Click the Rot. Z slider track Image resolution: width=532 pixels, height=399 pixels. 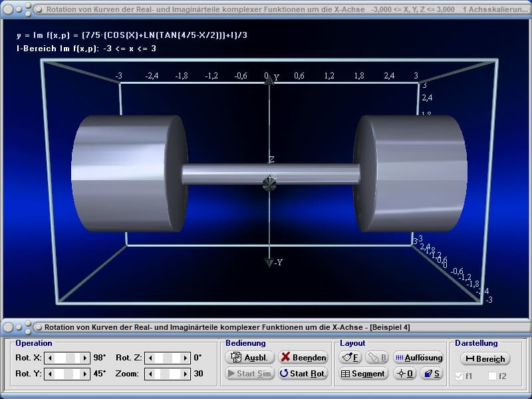click(168, 358)
